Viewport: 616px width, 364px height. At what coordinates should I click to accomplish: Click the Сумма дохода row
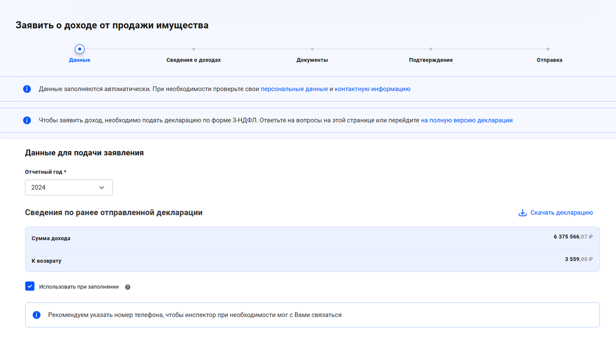(x=312, y=238)
